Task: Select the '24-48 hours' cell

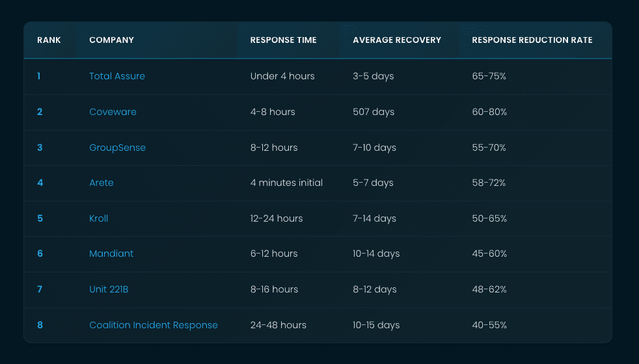Action: tap(279, 325)
